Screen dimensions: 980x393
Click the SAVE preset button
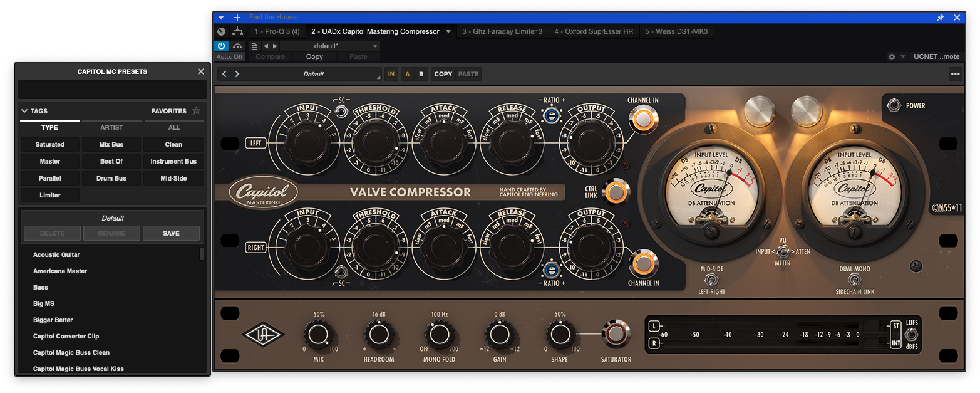(171, 233)
